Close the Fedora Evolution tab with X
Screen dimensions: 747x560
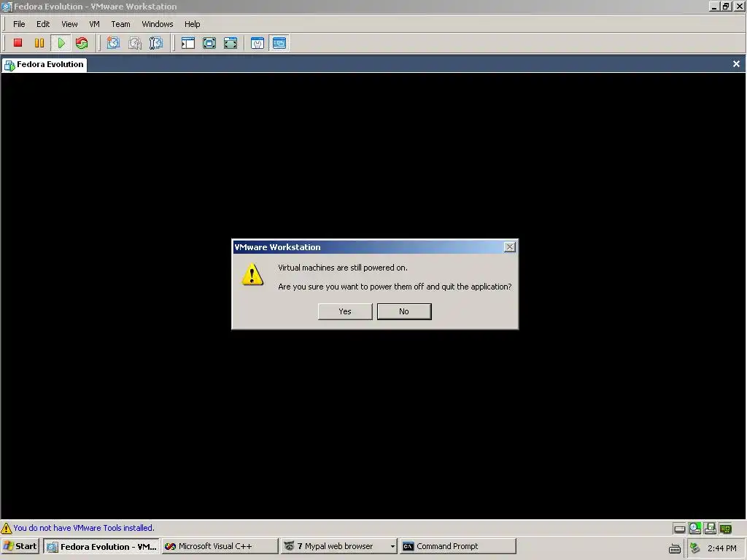click(x=736, y=64)
